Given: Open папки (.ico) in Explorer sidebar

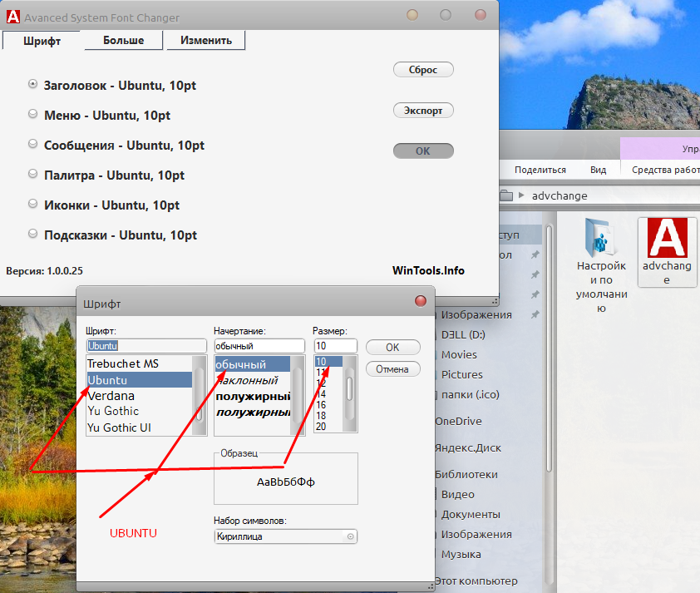Looking at the screenshot, I should tap(470, 395).
